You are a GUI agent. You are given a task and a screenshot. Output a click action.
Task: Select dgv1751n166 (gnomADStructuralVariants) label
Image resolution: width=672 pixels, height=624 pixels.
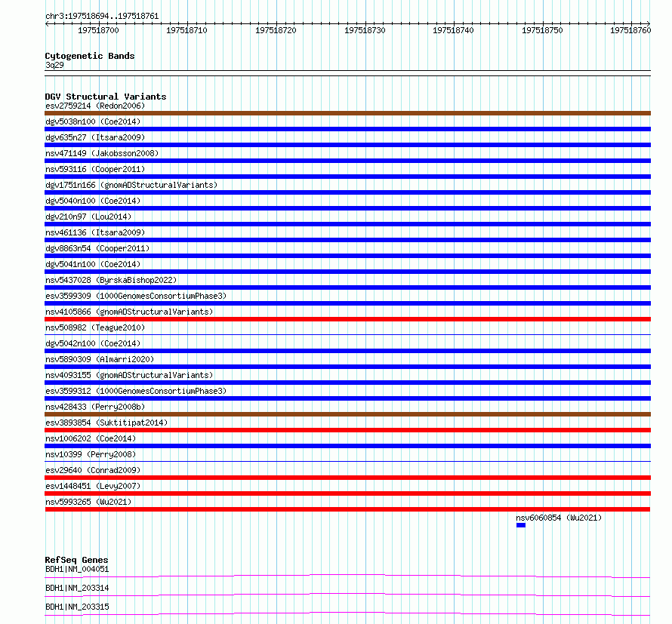tap(131, 185)
